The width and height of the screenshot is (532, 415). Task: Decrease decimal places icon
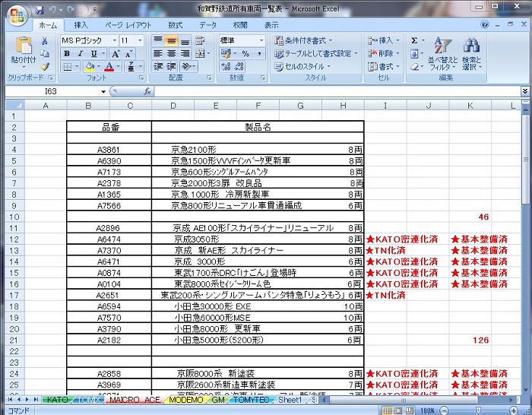tap(239, 66)
